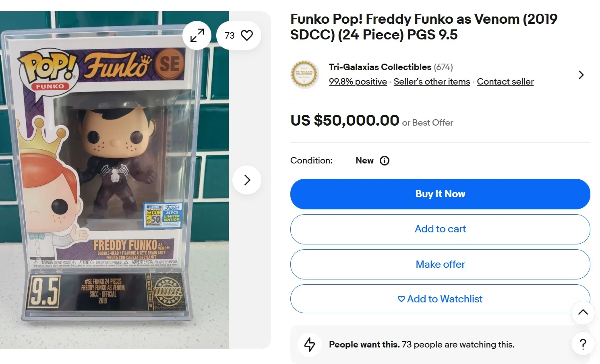600x364 pixels.
Task: Select the Make offer button
Action: tap(440, 264)
